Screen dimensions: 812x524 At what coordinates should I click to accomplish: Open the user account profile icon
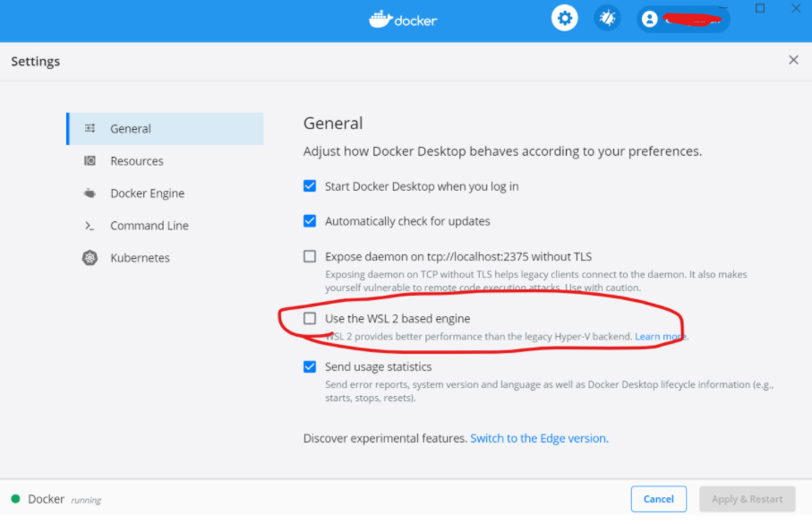649,19
